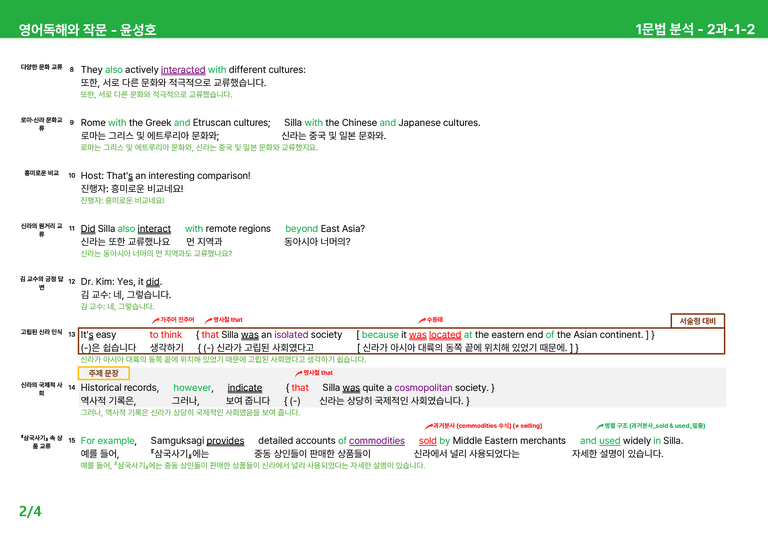The image size is (768, 543).
Task: Click the underlined word 'indicate'
Action: 244,388
